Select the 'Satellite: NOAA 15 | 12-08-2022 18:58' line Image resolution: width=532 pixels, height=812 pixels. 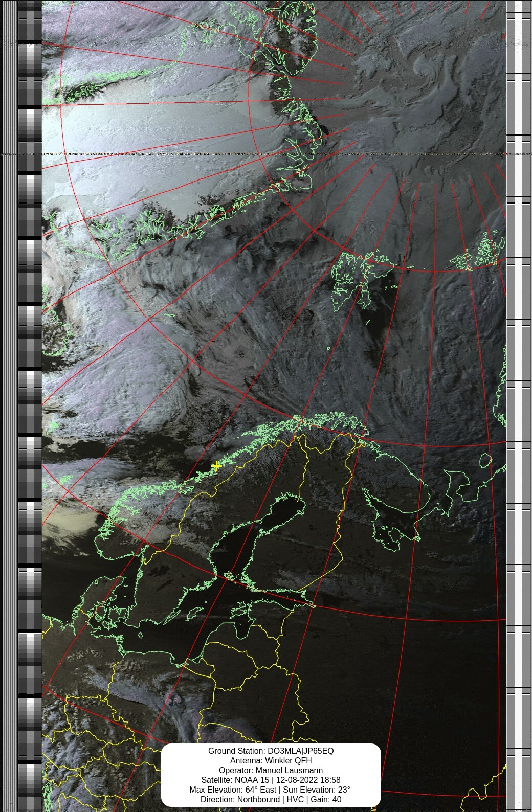(271, 780)
